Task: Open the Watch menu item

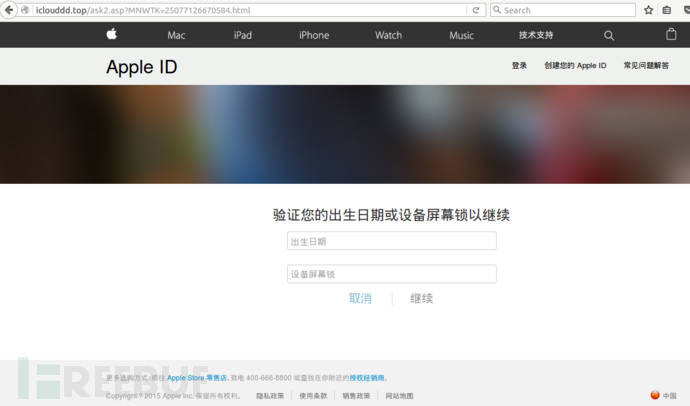Action: click(x=388, y=35)
